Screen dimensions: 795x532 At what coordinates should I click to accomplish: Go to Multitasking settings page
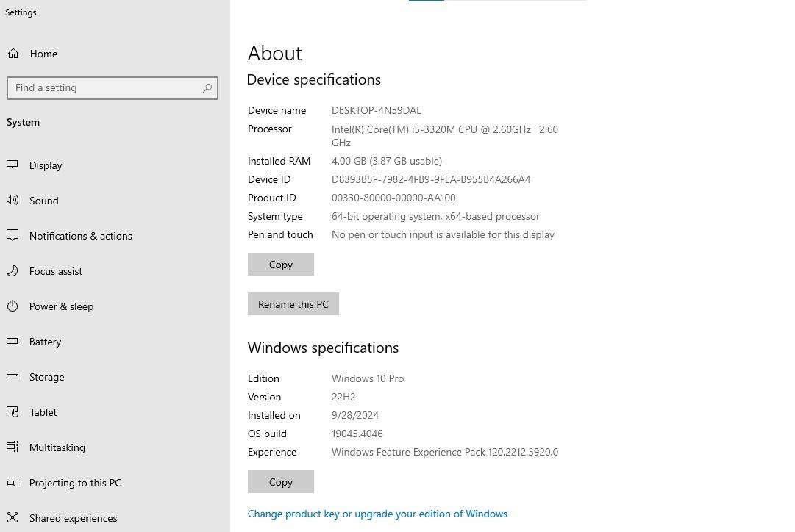57,447
